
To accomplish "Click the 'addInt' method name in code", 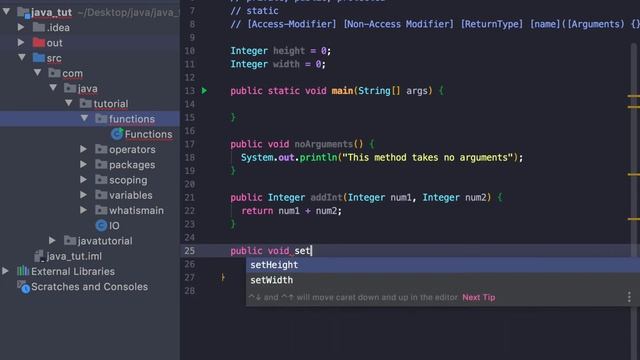I will (x=326, y=198).
